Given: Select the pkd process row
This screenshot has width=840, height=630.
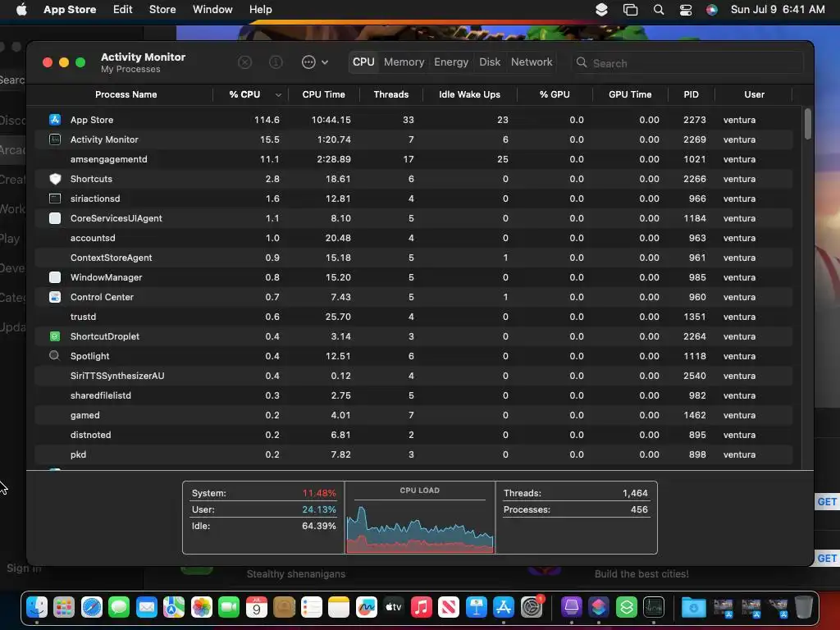Looking at the screenshot, I should pos(413,454).
